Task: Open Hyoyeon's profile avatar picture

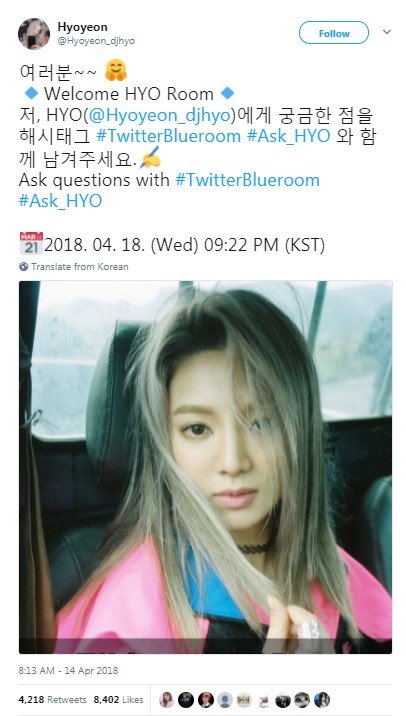Action: 34,34
